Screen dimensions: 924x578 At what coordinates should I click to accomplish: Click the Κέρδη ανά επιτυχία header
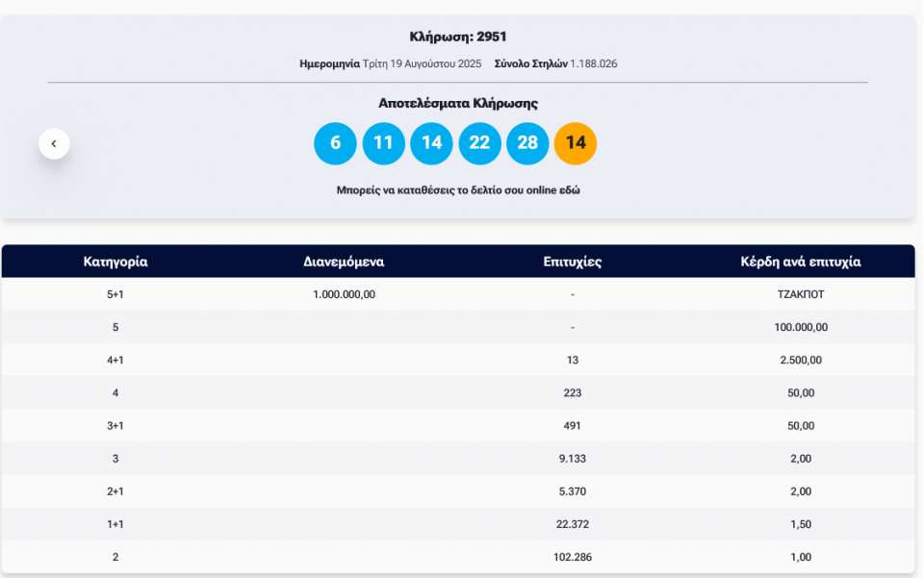point(800,262)
